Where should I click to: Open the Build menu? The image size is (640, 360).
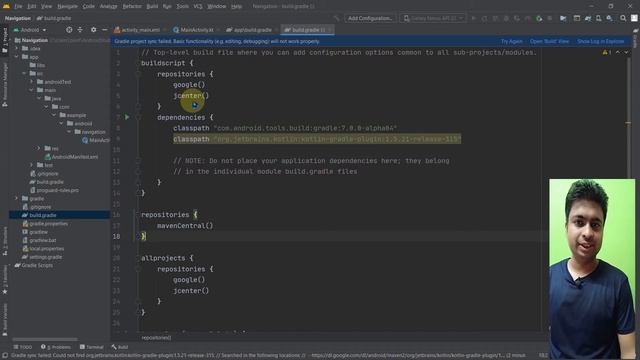point(152,6)
